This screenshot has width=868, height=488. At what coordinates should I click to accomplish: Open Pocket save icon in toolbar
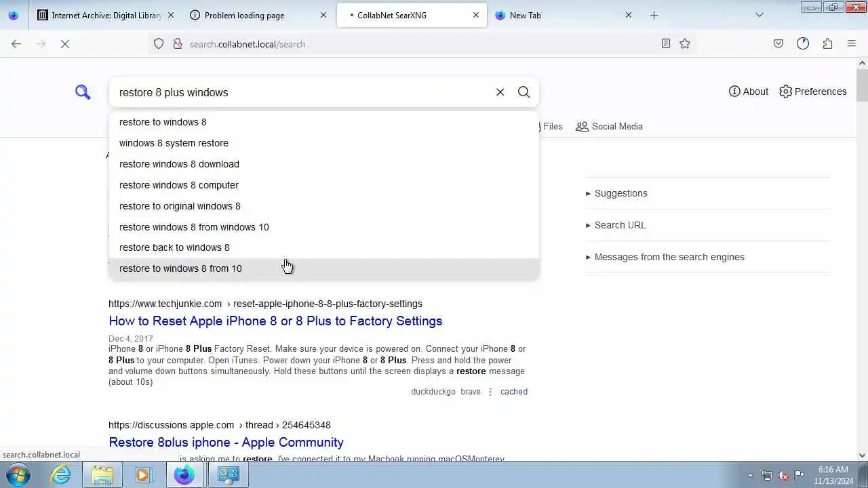pyautogui.click(x=778, y=43)
